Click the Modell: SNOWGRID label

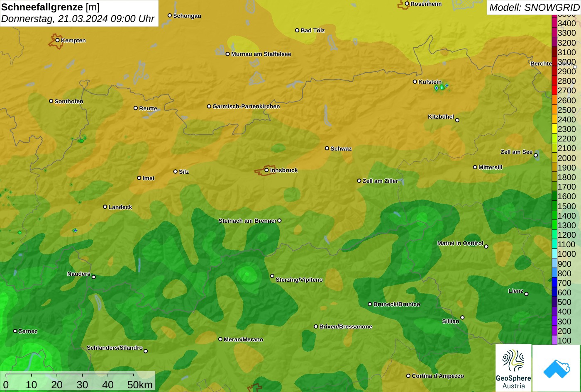pos(534,7)
